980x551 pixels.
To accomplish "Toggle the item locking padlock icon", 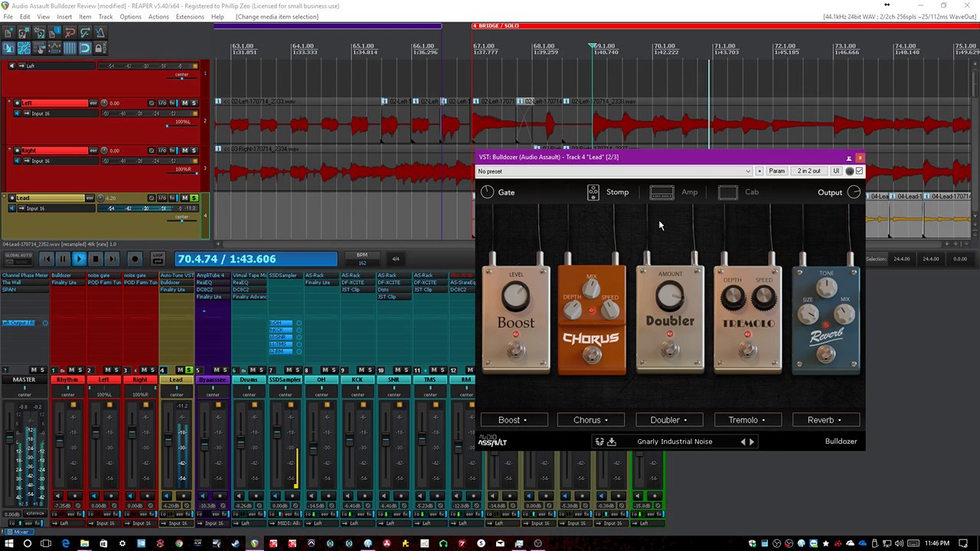I will tap(100, 48).
